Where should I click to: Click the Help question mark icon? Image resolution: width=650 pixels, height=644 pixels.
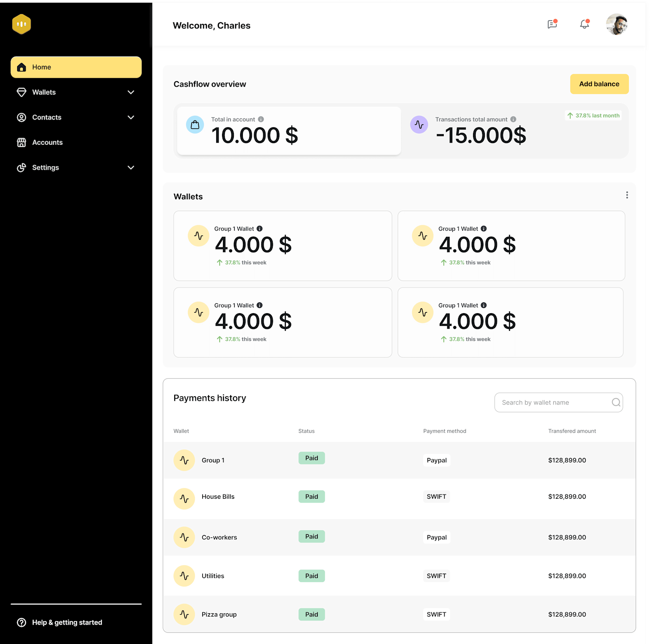21,622
